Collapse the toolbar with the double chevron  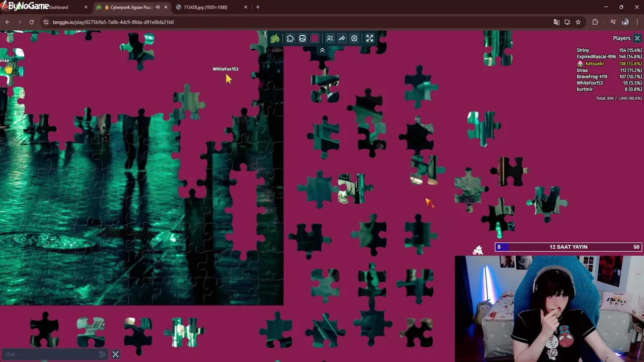pyautogui.click(x=322, y=50)
